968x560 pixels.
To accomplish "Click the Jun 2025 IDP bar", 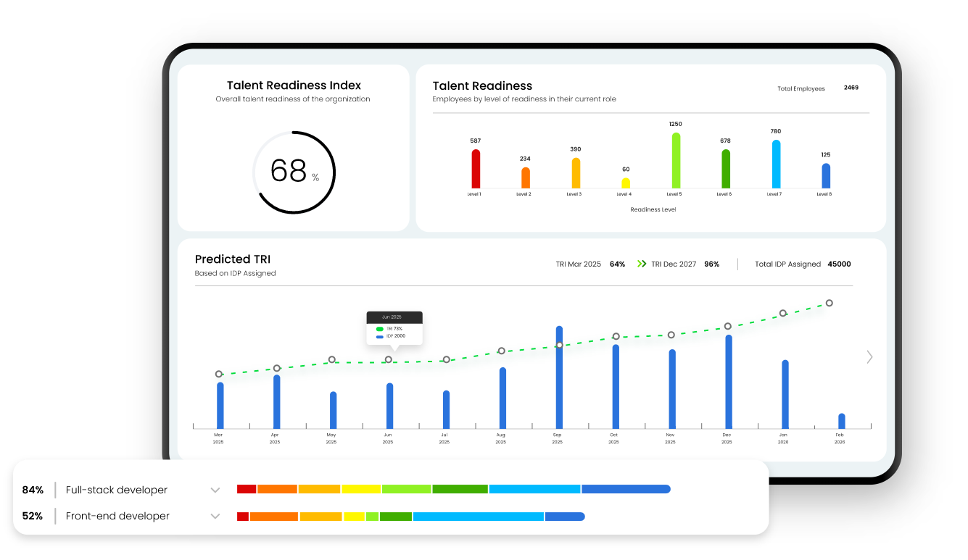I will pos(390,406).
